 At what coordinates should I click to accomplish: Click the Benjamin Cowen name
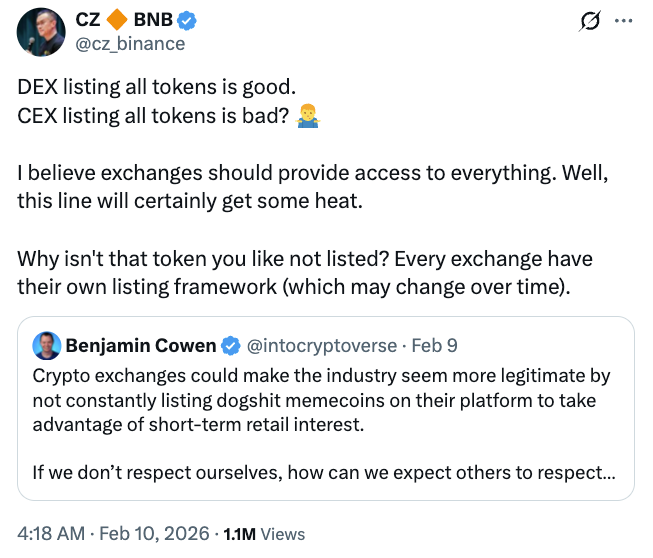[141, 346]
